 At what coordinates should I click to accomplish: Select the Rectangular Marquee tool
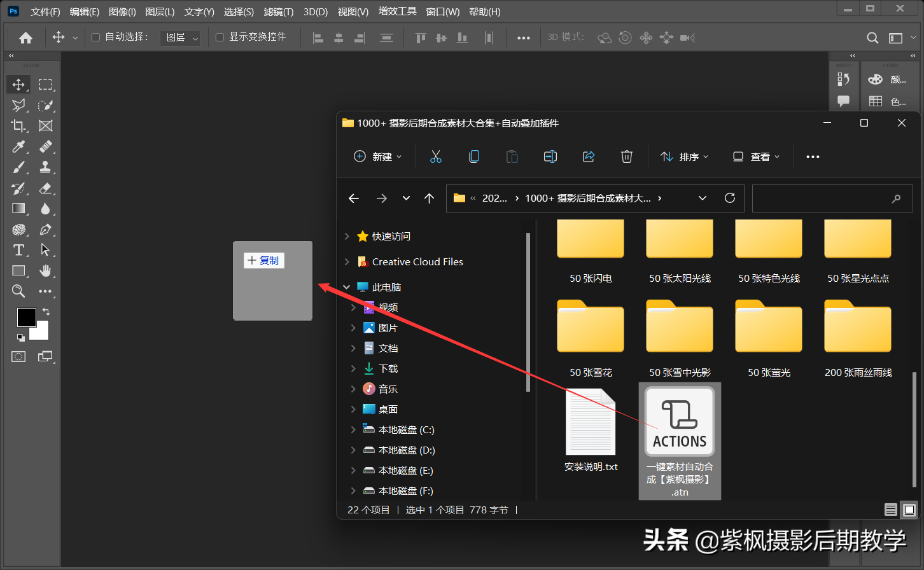(x=45, y=85)
